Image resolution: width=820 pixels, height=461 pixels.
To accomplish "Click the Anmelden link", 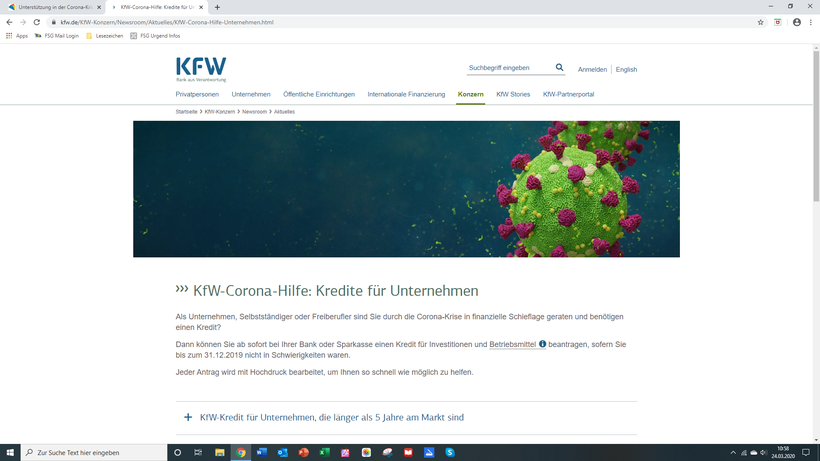I will 592,70.
